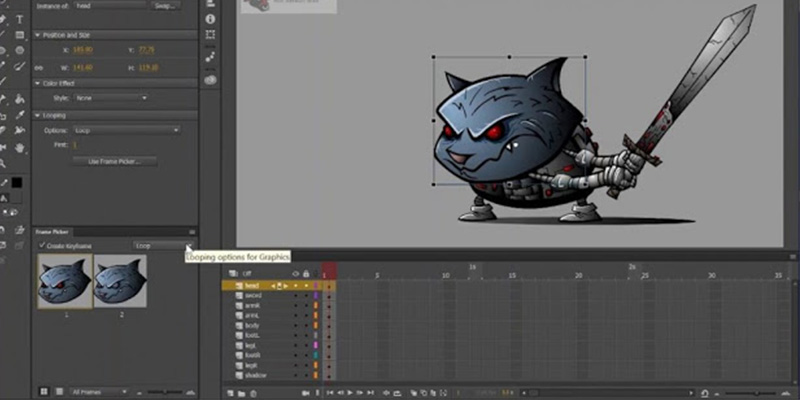Open the Transform panel icon
800x400 pixels.
tap(210, 35)
